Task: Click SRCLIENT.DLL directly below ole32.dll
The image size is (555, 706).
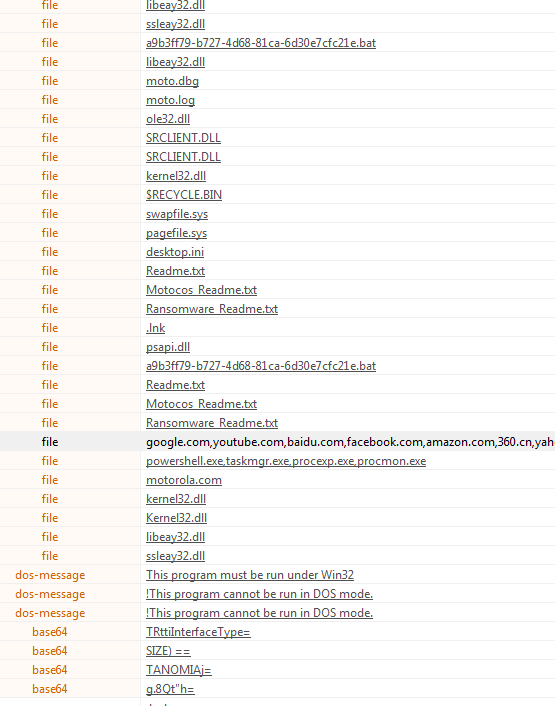Action: [x=183, y=138]
